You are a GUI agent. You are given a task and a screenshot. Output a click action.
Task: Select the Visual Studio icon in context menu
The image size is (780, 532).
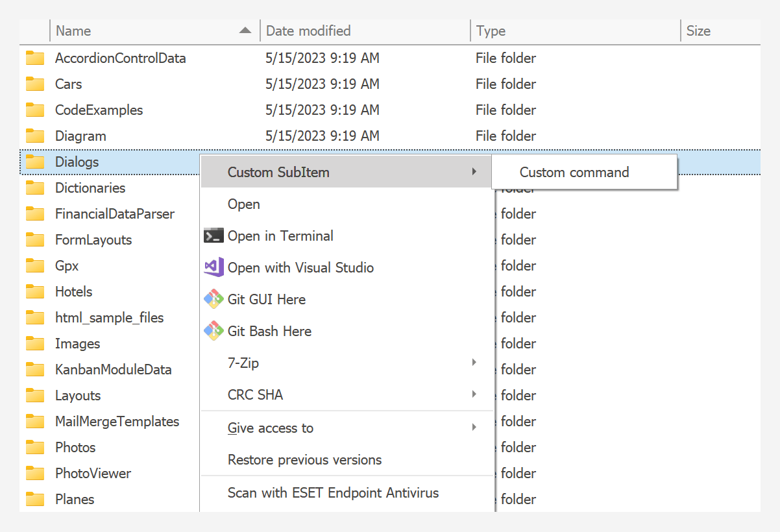(213, 267)
